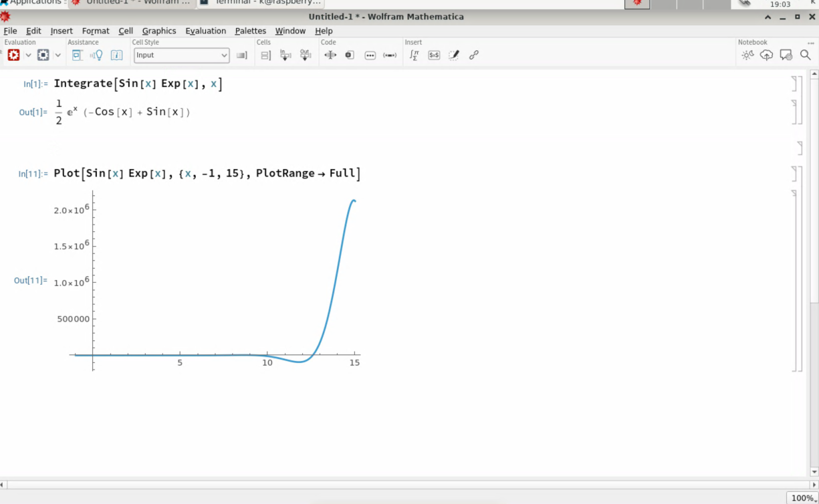
Task: Open the Cell Style Input dropdown
Action: (x=181, y=55)
